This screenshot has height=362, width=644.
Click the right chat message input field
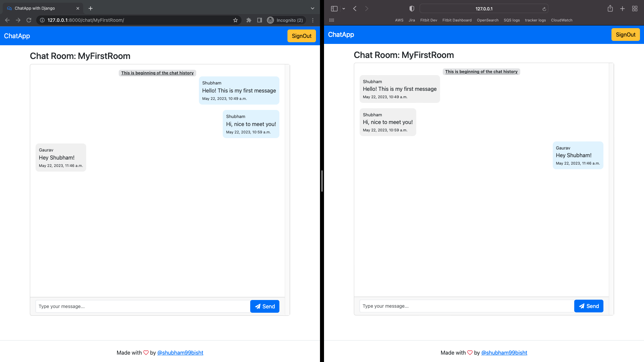[x=466, y=306]
